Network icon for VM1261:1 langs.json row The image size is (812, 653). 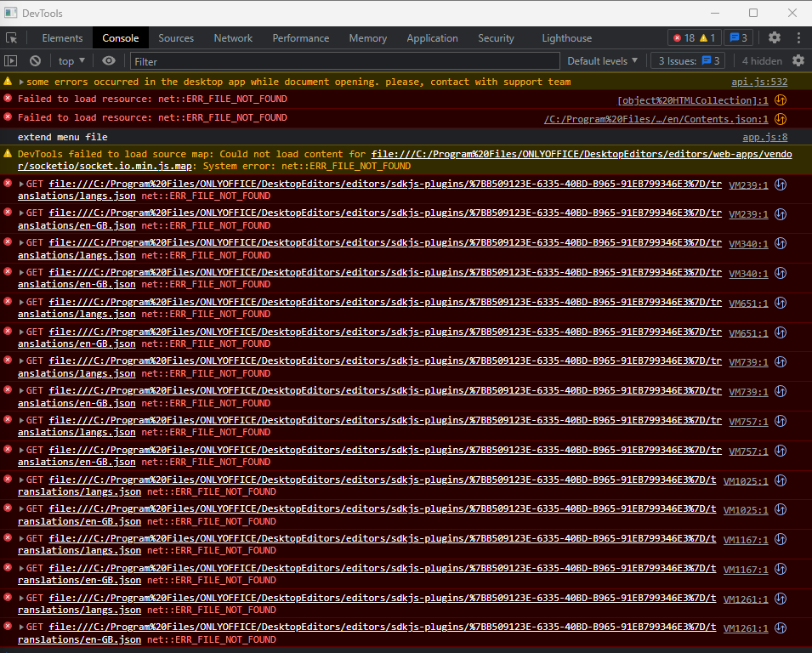point(781,599)
